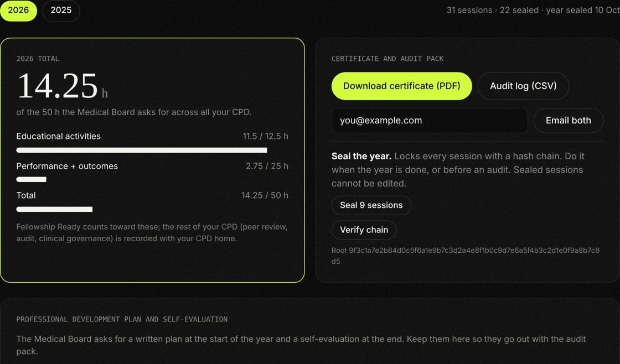Click the Verify chain button
Viewport: 620px width, 364px height.
tap(364, 230)
